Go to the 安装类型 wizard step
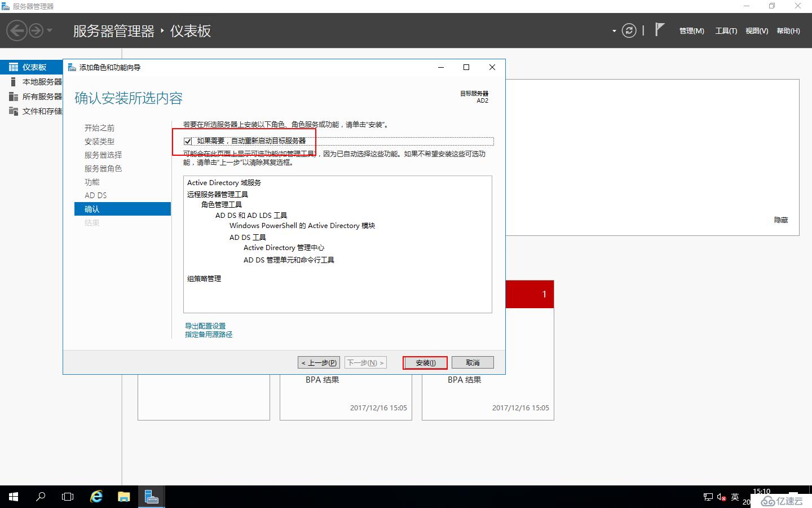 99,142
